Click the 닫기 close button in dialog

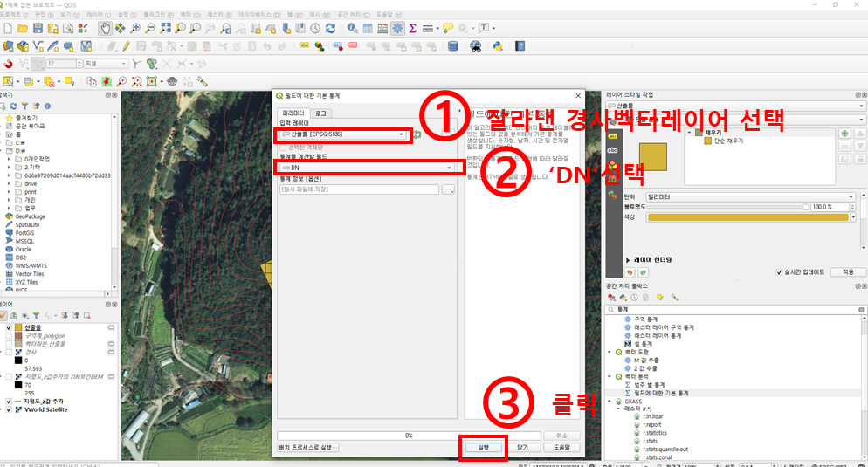point(522,447)
